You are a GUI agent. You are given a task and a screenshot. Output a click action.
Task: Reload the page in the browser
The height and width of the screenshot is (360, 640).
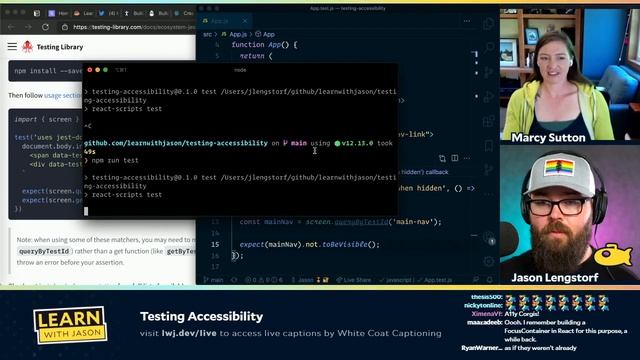45,27
